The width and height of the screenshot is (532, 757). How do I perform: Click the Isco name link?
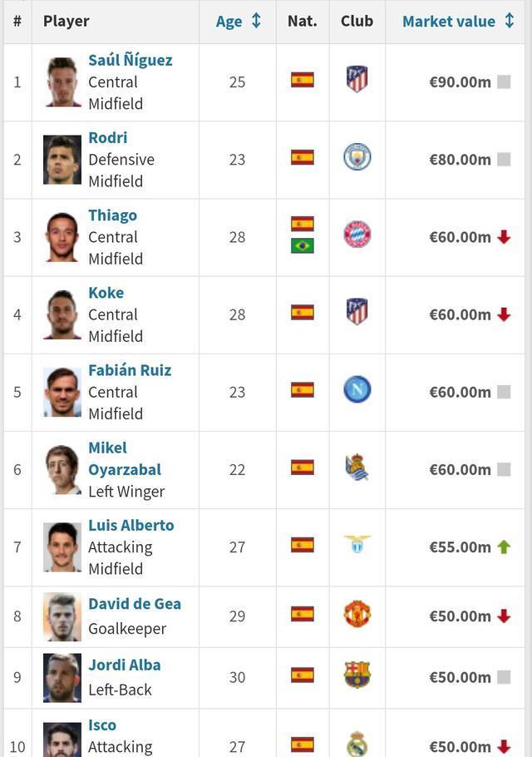[x=102, y=725]
